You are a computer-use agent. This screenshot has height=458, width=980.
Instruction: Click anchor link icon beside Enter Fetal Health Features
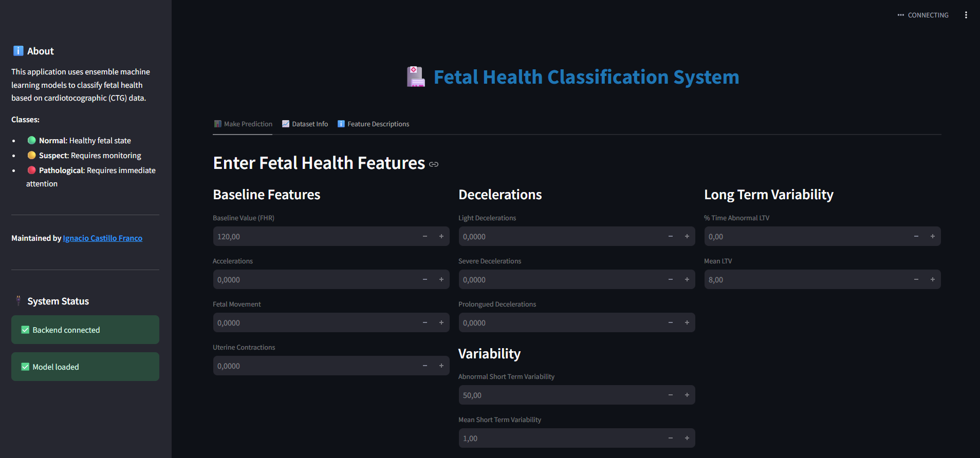click(x=434, y=164)
